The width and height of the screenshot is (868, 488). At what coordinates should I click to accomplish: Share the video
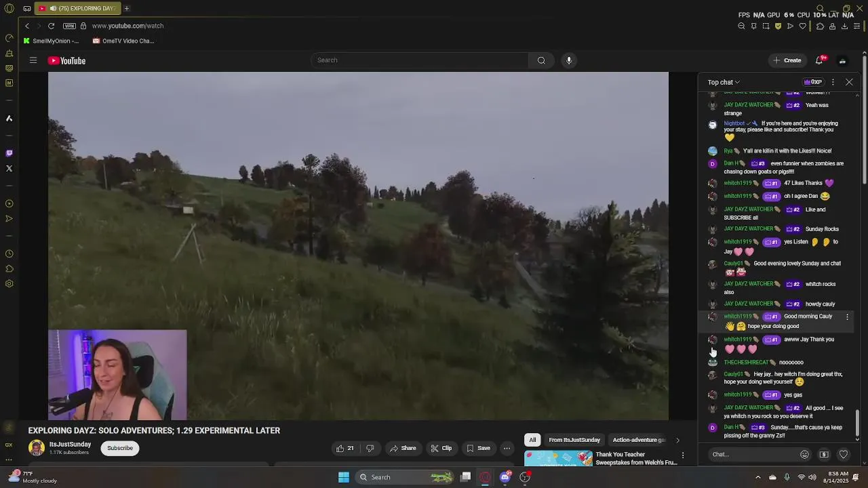tap(403, 448)
